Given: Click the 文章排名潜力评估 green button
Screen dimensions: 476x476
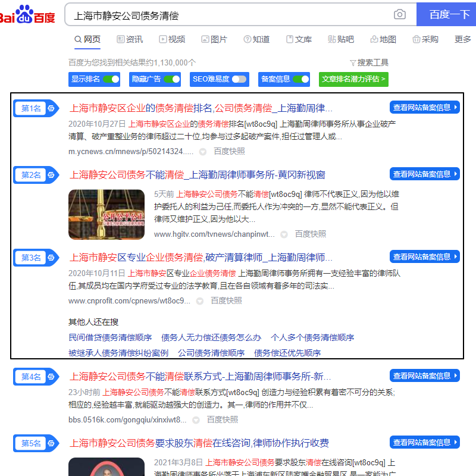Looking at the screenshot, I should tap(353, 79).
